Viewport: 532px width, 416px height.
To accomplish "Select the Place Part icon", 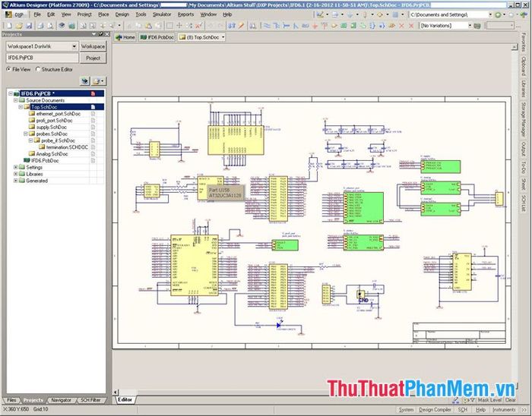I will (334, 26).
